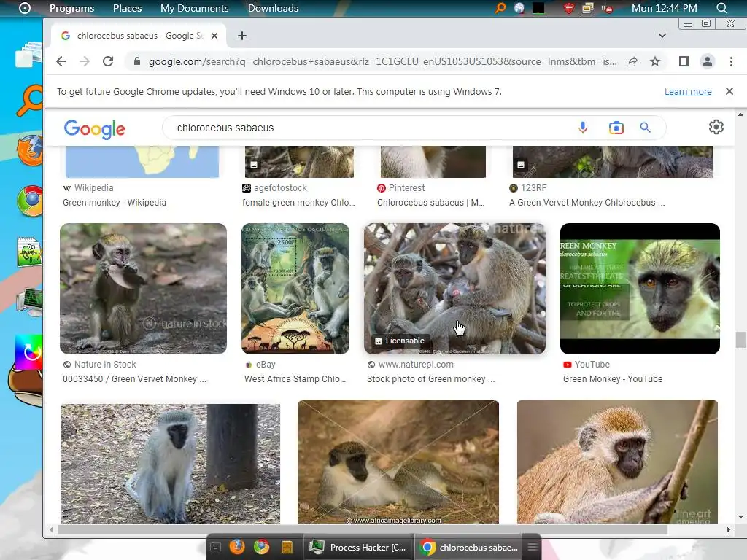Click the clock showing Mon 12:44 PM

click(664, 8)
